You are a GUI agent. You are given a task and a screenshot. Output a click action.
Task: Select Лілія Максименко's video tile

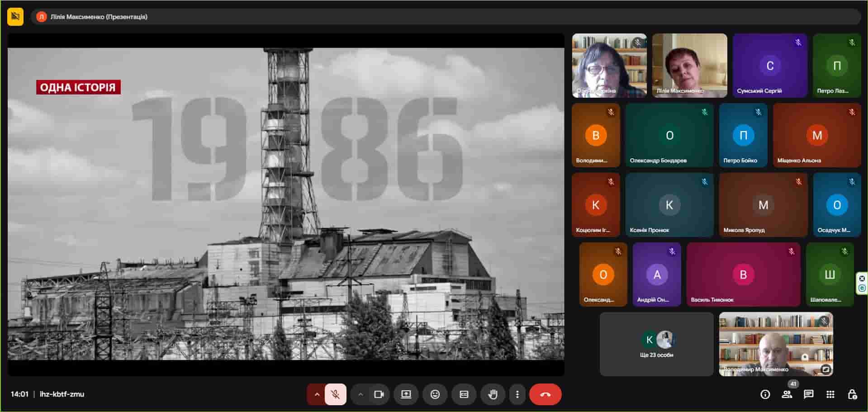[x=689, y=66]
